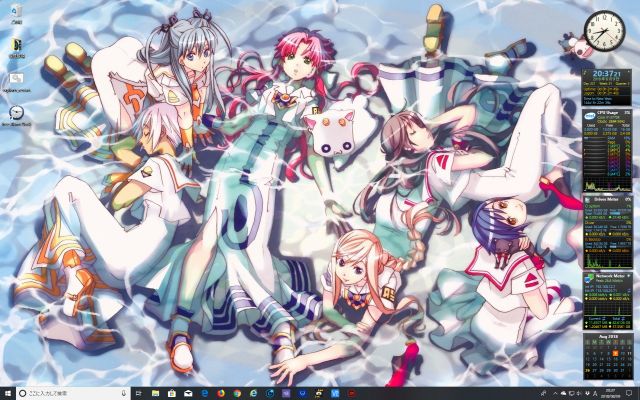Image resolution: width=640 pixels, height=400 pixels.
Task: Open the OneDrive cloud tray icon
Action: (563, 393)
